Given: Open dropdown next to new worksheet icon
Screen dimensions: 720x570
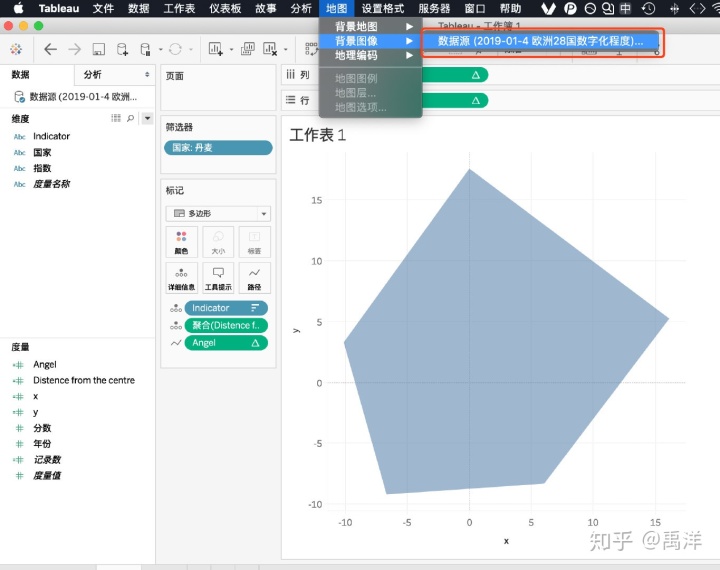Looking at the screenshot, I should [231, 49].
